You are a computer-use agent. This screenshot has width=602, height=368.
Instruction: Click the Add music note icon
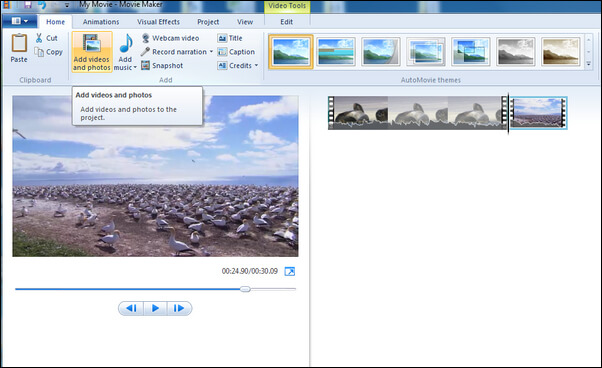[126, 43]
